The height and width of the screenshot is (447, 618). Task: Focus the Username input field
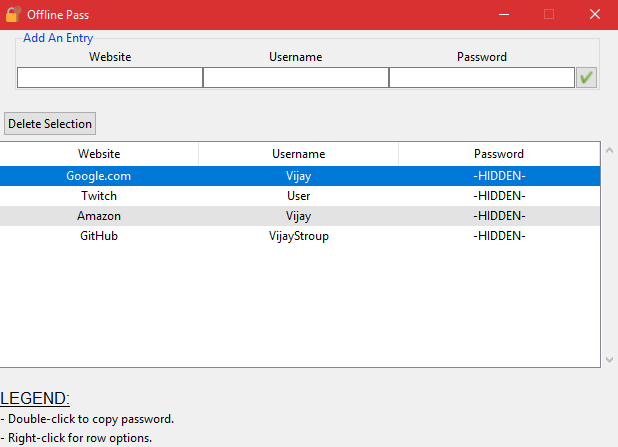296,77
